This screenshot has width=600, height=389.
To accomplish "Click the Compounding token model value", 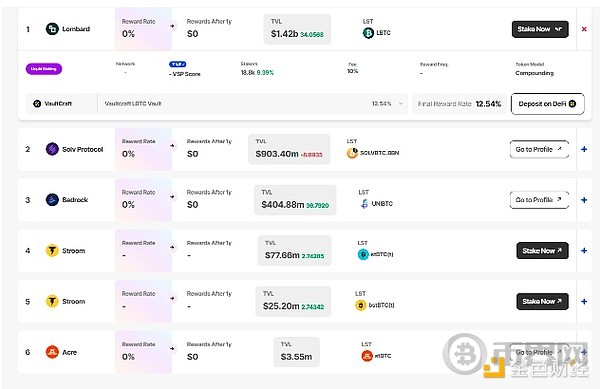I will click(534, 73).
